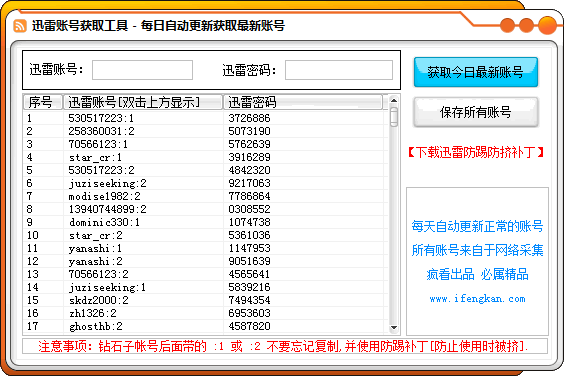Click password cell 7786864
This screenshot has height=376, width=564.
(x=249, y=196)
